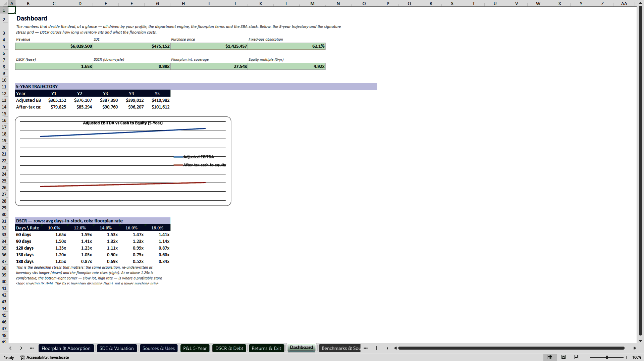
Task: Select the blue Adjusted EBITDA chart line
Action: point(123,133)
